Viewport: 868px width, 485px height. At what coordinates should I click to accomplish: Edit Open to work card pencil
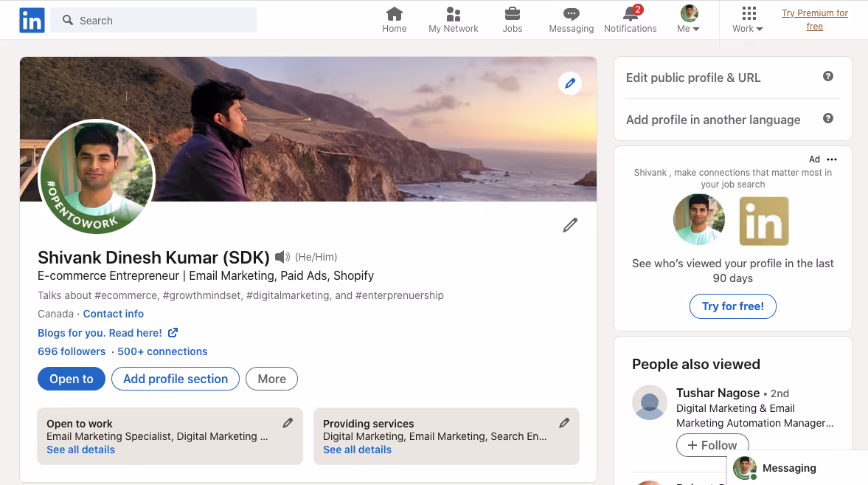(288, 423)
